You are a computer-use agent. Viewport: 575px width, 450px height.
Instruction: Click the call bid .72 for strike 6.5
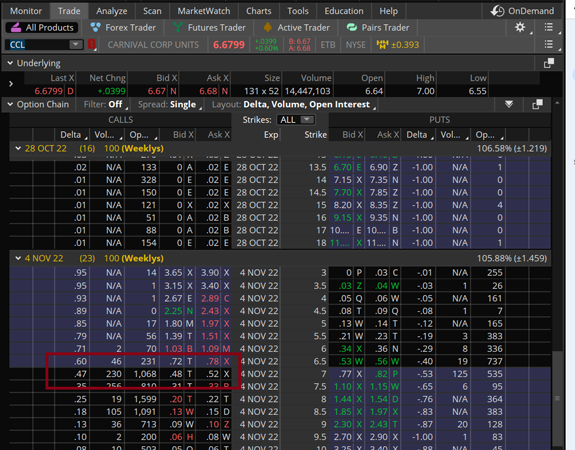pos(176,362)
